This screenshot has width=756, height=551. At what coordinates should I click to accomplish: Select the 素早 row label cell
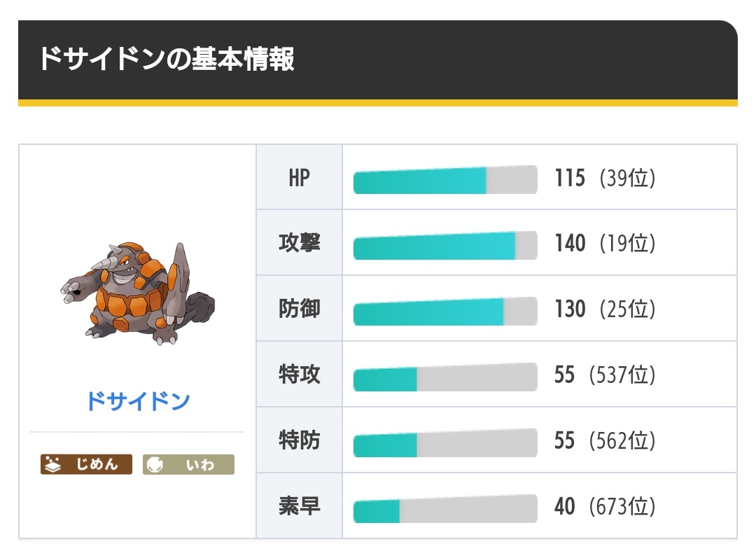(300, 505)
